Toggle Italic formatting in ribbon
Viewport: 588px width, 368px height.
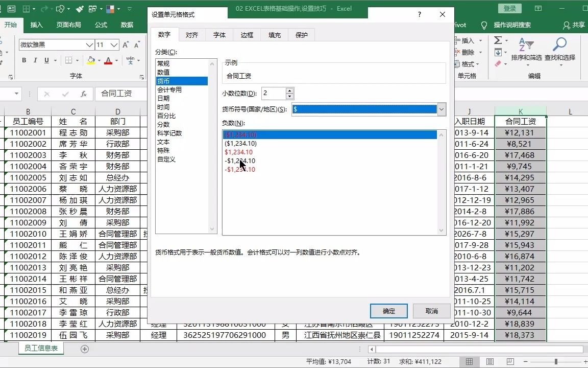click(x=35, y=60)
